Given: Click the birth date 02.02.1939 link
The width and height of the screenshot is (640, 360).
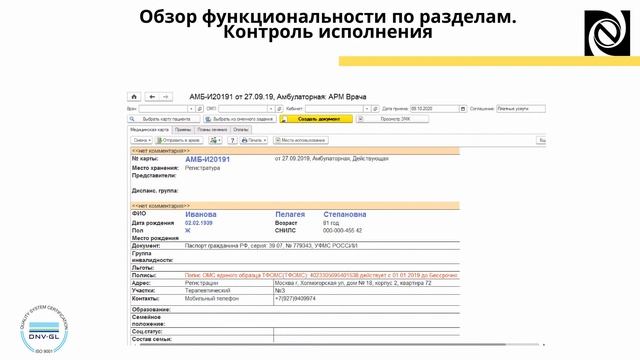Looking at the screenshot, I should coord(199,223).
